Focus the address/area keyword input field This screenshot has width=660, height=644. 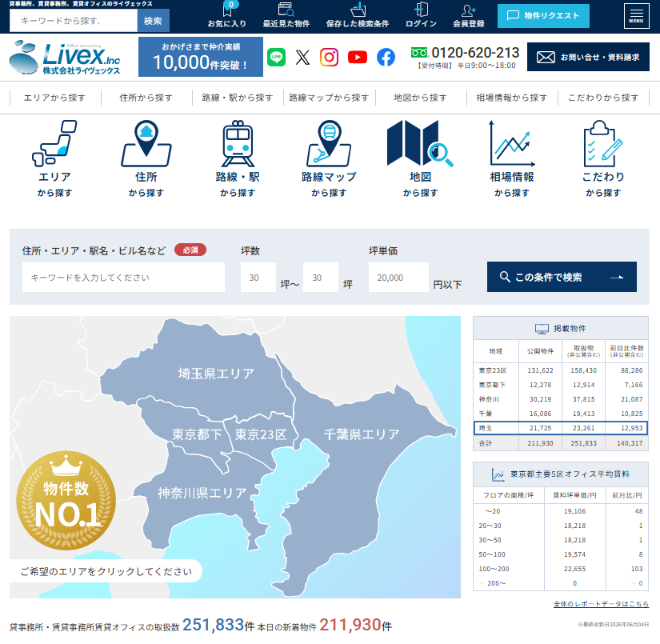tap(123, 278)
